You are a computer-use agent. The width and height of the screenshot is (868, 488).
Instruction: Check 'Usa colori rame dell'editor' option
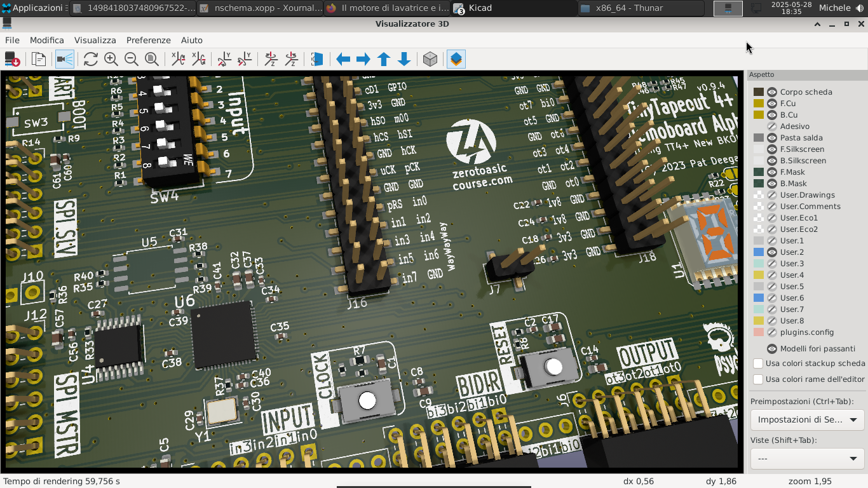click(758, 379)
